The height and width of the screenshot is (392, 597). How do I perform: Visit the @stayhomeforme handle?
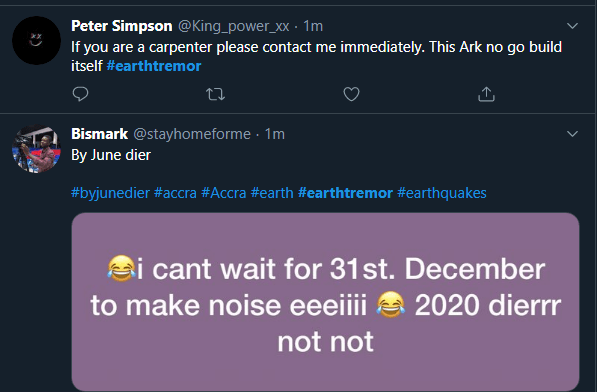(x=192, y=134)
